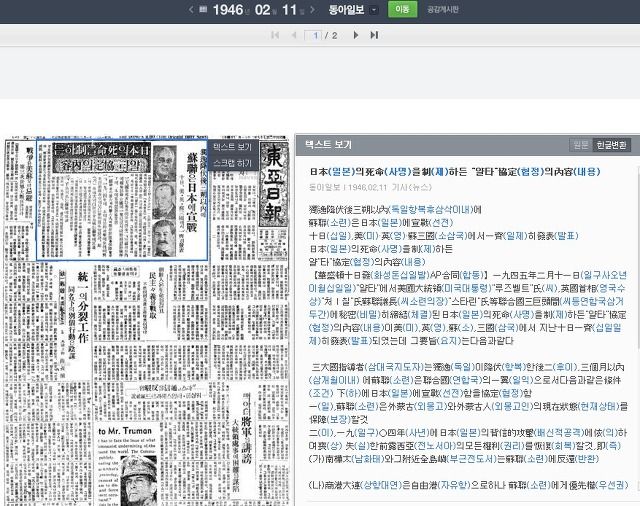Click the 11 day value

click(289, 9)
